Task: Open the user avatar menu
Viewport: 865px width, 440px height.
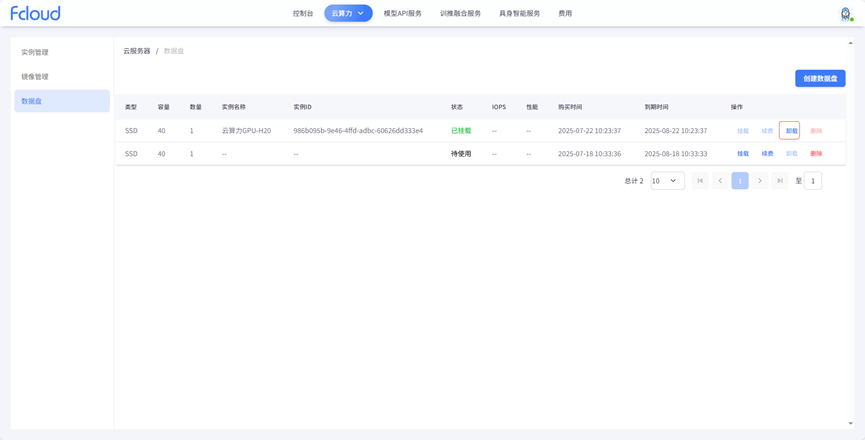Action: (x=845, y=14)
